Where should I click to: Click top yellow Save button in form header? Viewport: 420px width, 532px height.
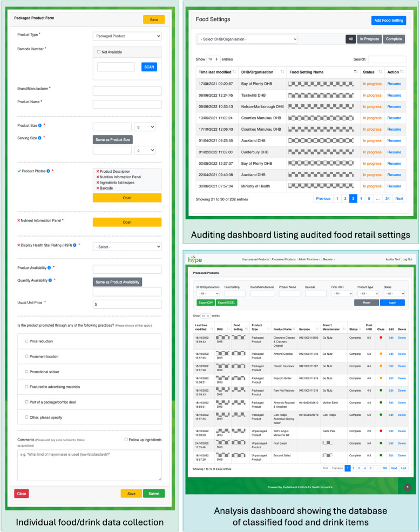point(154,19)
